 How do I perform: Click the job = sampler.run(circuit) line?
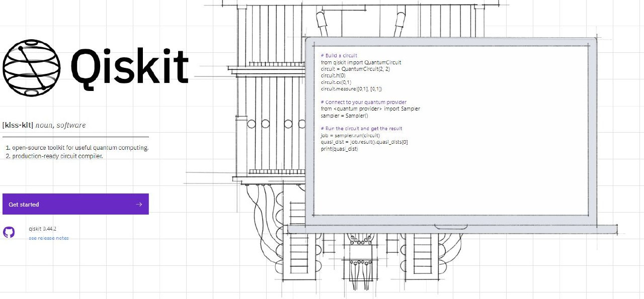tap(350, 136)
